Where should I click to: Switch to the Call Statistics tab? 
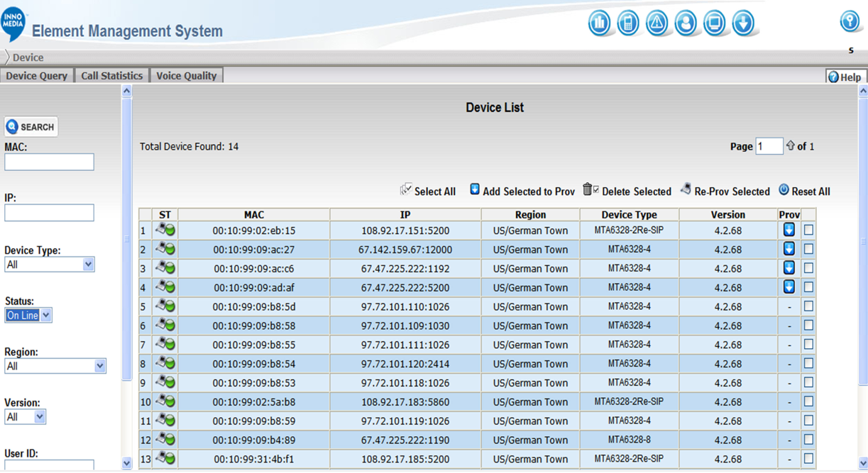(x=111, y=76)
